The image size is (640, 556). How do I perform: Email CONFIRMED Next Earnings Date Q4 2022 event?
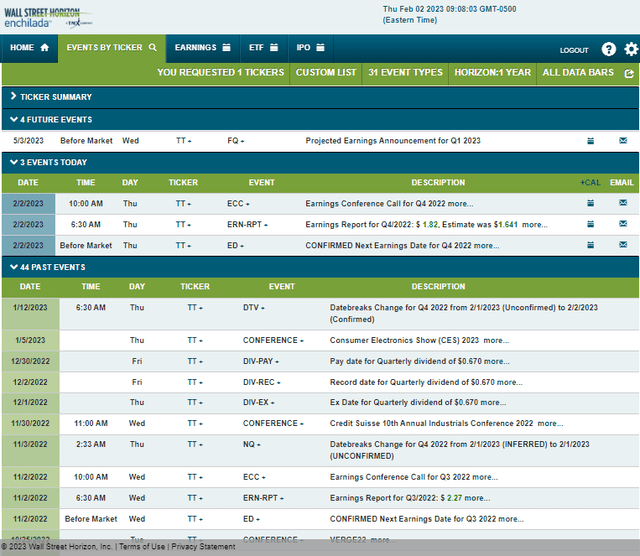623,245
